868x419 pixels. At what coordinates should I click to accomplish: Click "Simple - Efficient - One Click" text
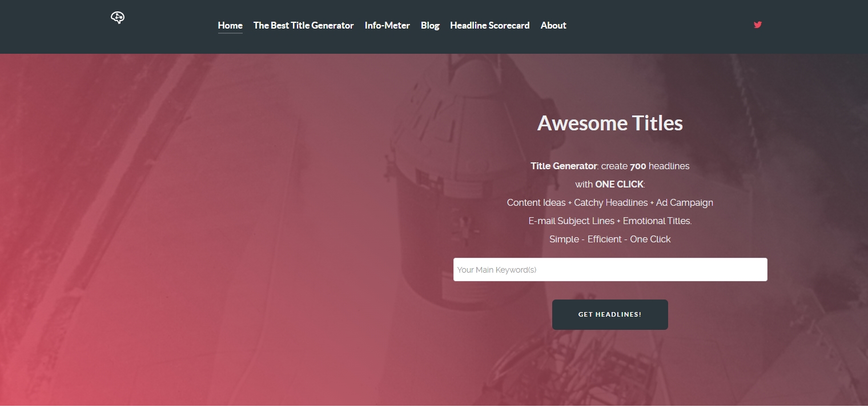click(610, 240)
